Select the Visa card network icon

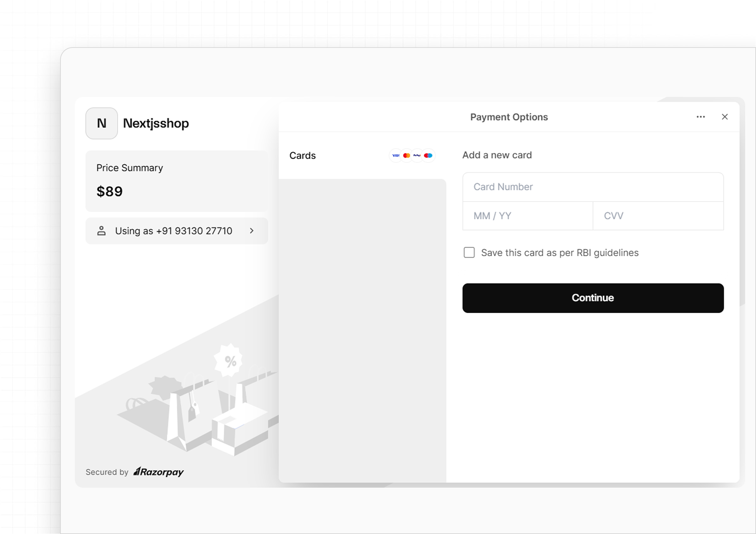tap(396, 155)
